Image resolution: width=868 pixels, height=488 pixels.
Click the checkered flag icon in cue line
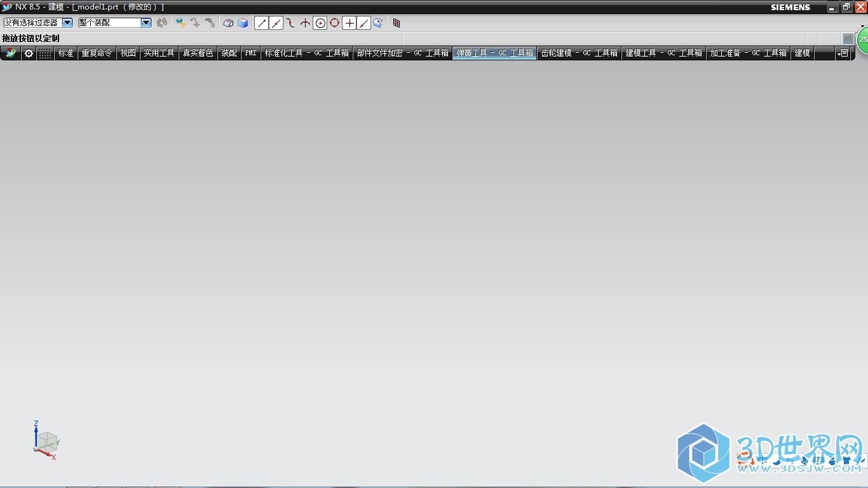848,39
